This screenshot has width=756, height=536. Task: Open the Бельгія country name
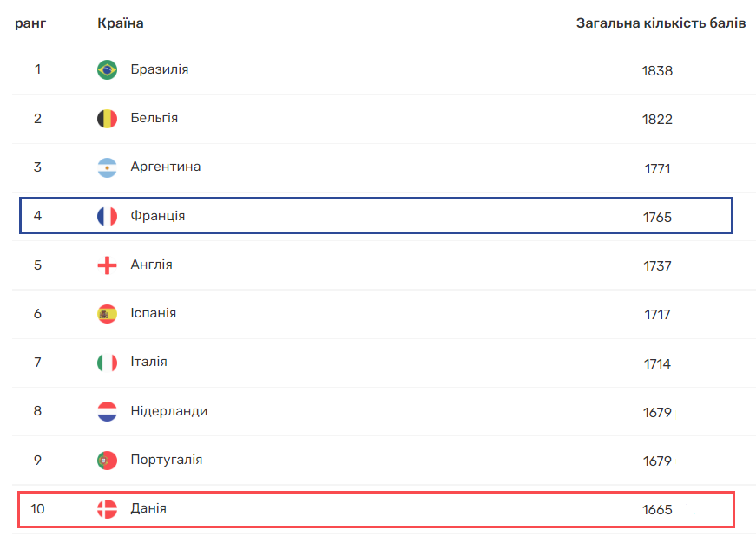pos(154,118)
